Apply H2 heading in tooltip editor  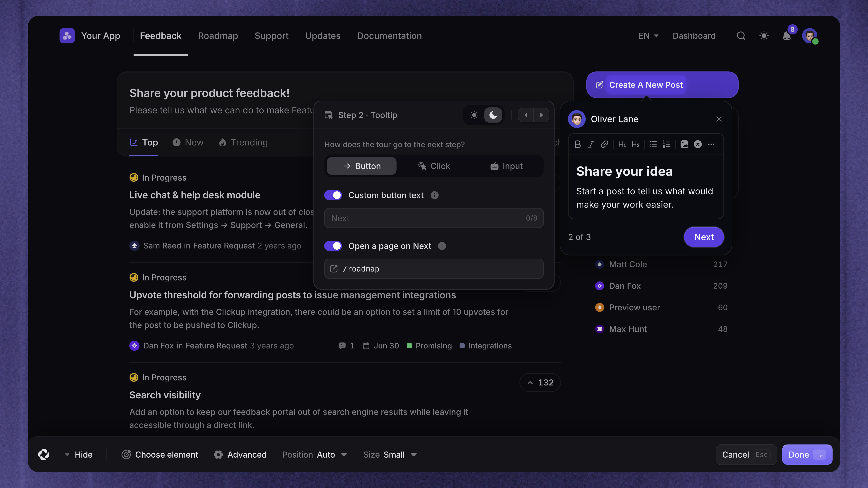point(636,144)
